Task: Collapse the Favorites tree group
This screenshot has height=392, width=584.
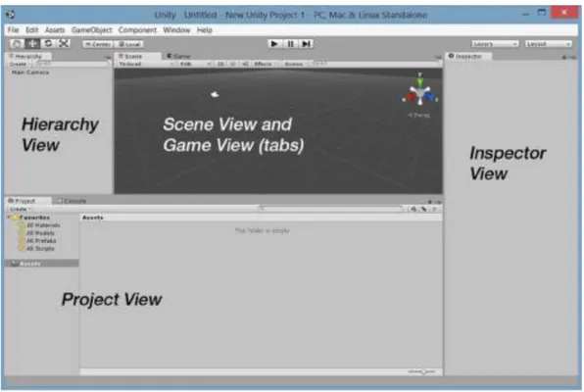Action: [9, 218]
